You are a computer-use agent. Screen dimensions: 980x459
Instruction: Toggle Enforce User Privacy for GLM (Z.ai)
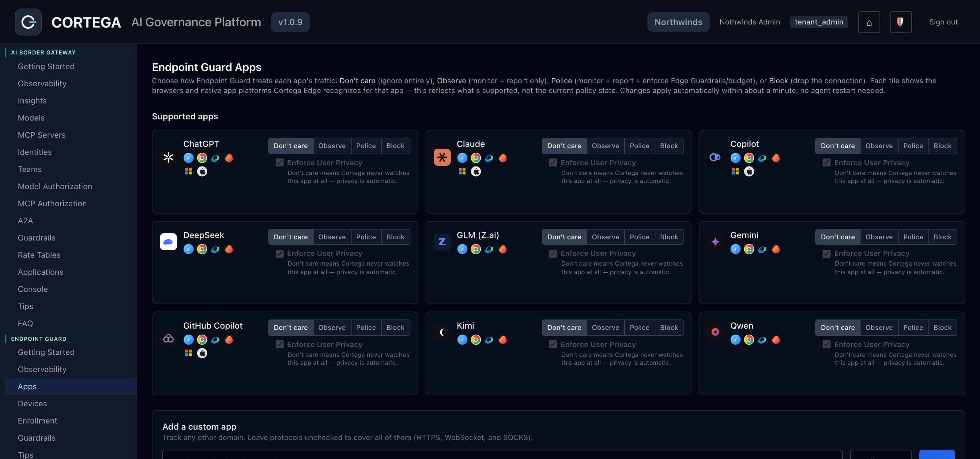(553, 253)
